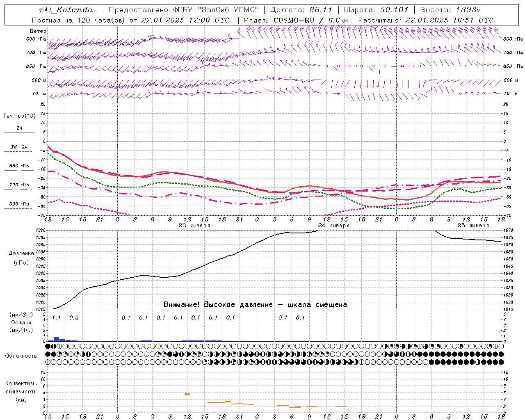Image resolution: width=525 pixels, height=420 pixels.
Task: Click the 23 января date label
Action: click(x=194, y=226)
